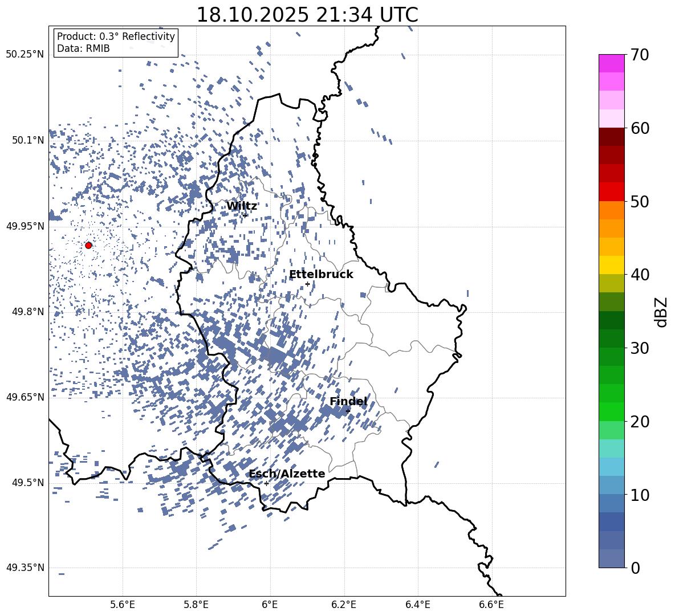The height and width of the screenshot is (616, 675).
Task: Click the 49.65°N latitude label
Action: 26,397
